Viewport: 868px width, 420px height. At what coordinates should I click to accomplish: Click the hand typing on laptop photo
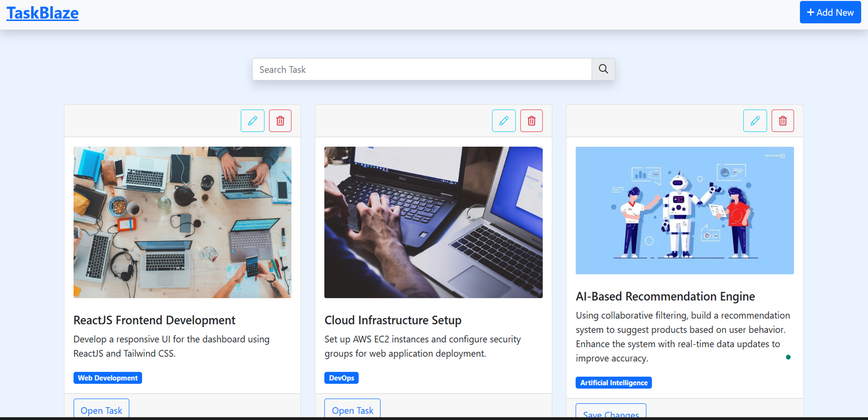[x=433, y=222]
